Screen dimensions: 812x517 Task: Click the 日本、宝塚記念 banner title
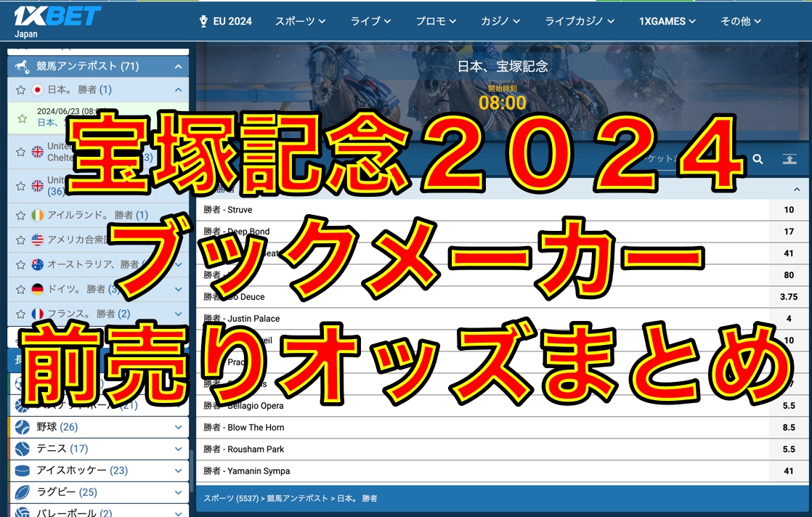[x=503, y=66]
